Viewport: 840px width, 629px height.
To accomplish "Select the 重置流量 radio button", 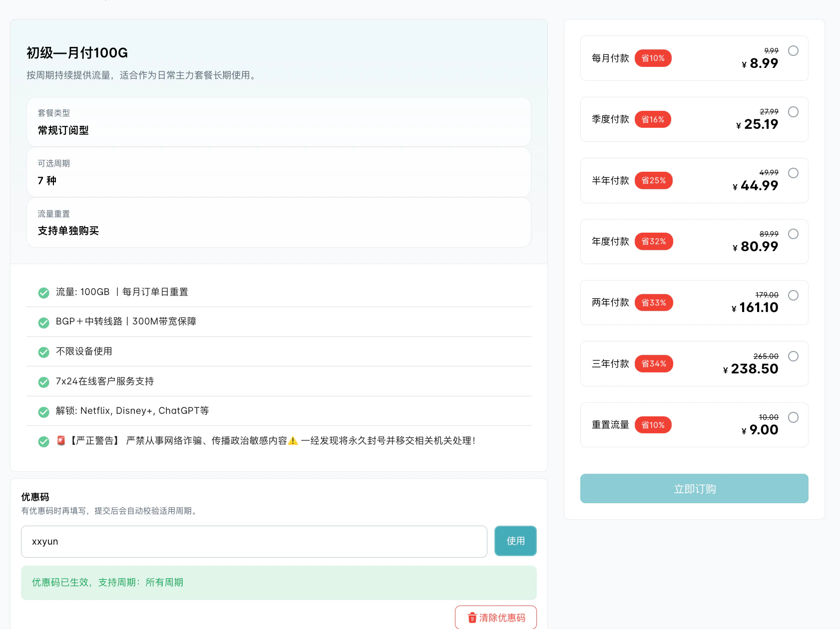I will tap(793, 417).
